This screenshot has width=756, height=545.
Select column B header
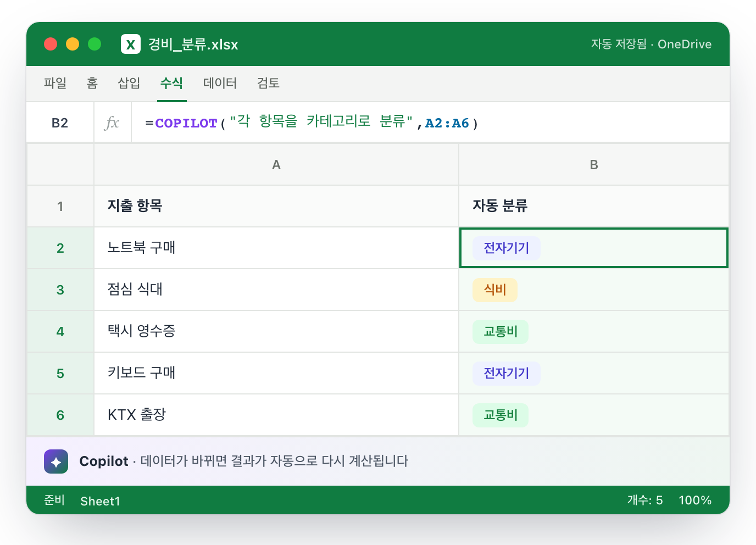(594, 164)
